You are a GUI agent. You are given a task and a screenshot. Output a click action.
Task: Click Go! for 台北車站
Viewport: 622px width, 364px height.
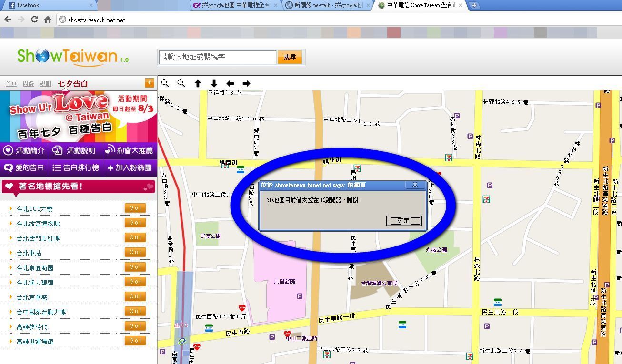135,252
